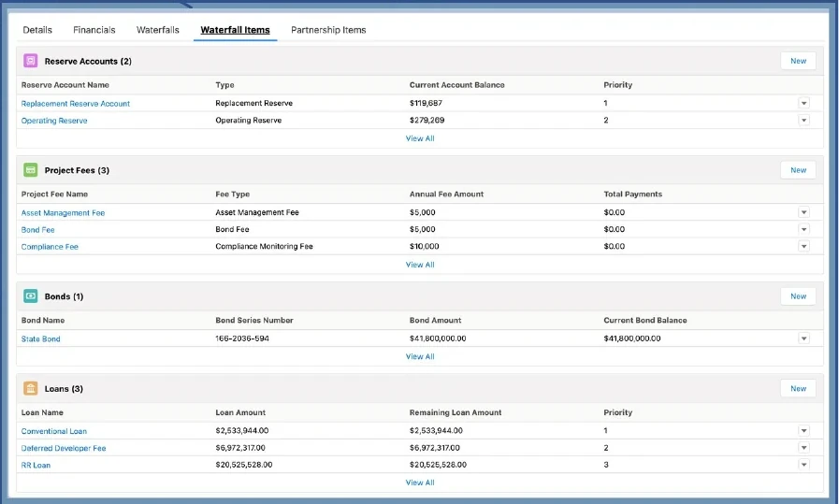Image resolution: width=839 pixels, height=504 pixels.
Task: Click the Total Payments column header
Action: coord(633,194)
